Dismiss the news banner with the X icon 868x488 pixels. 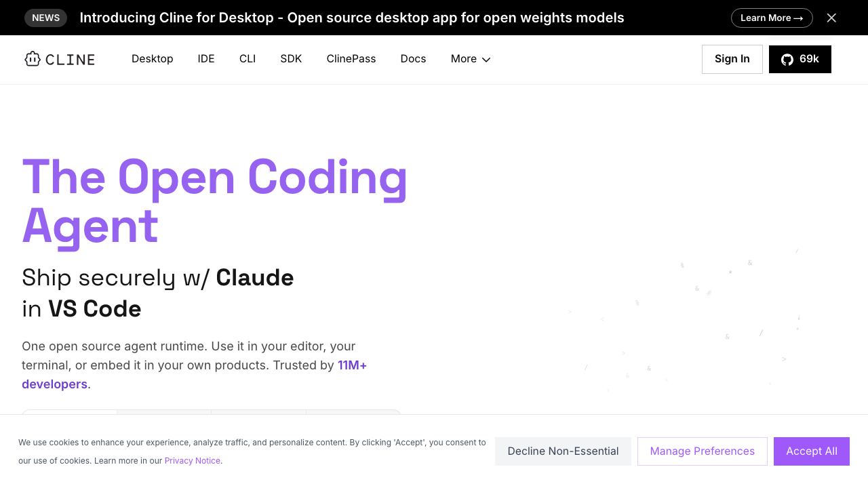pyautogui.click(x=831, y=18)
